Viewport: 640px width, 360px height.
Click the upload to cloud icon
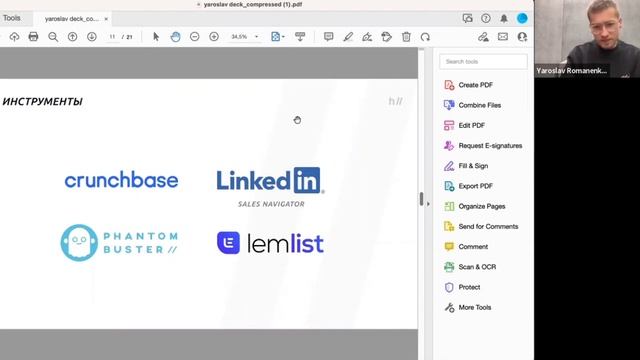point(14,37)
